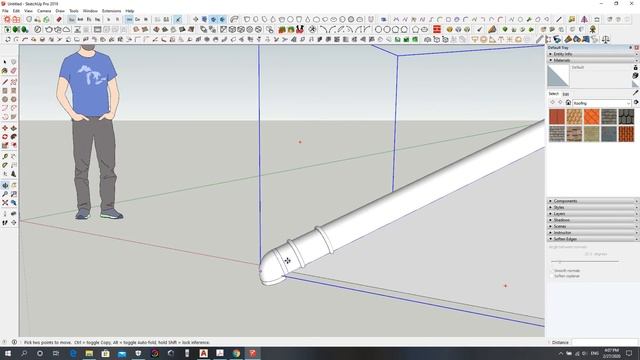Open the Camera menu
The image size is (640, 360).
click(44, 11)
